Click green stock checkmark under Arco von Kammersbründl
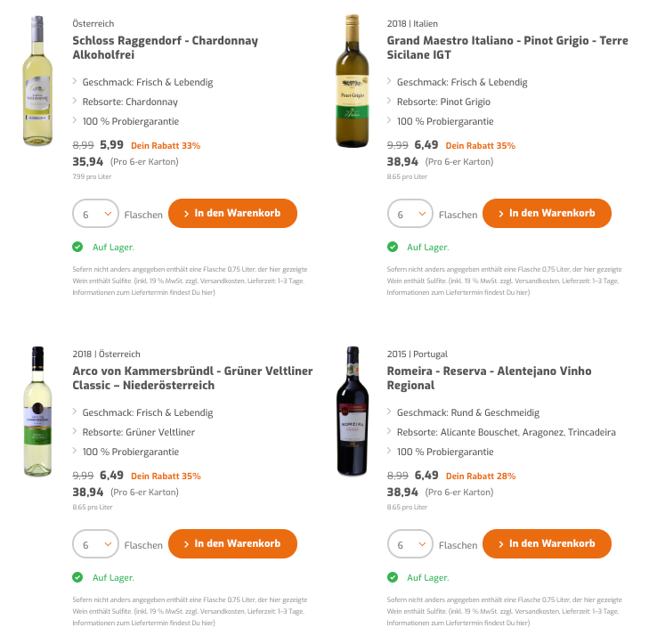This screenshot has height=644, width=657. 77,577
